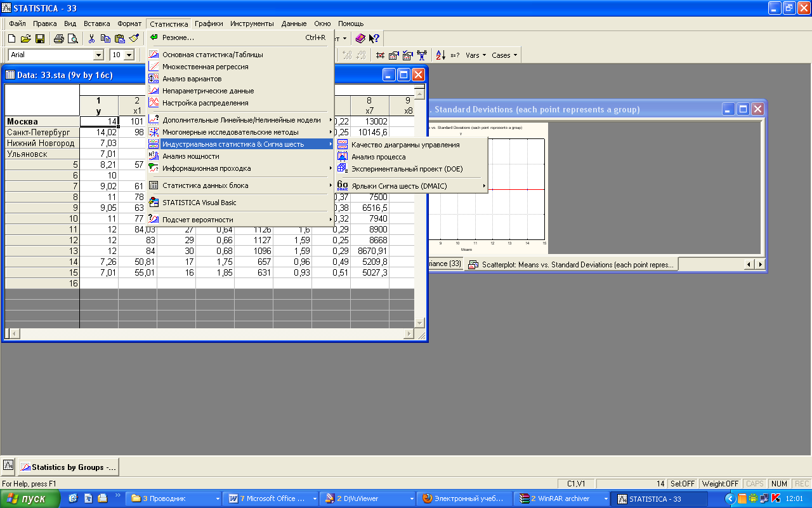Open the Cases dropdown menu
812x508 pixels.
[x=504, y=55]
